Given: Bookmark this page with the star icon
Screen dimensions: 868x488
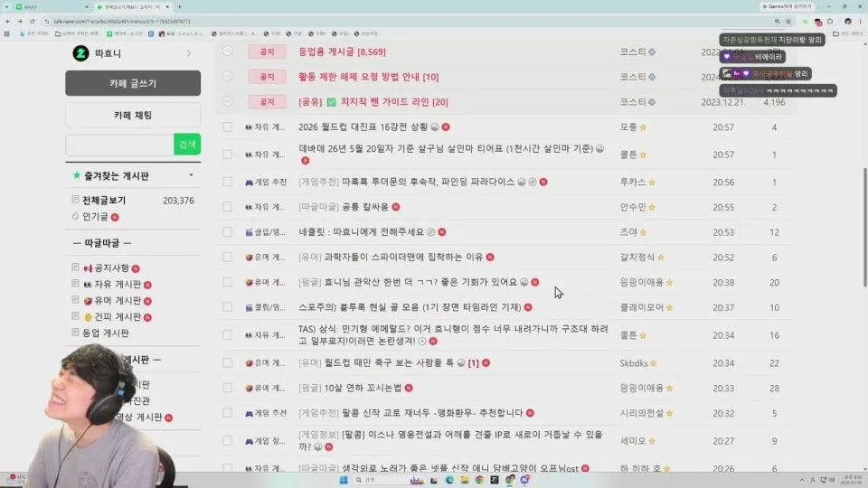Looking at the screenshot, I should [788, 21].
